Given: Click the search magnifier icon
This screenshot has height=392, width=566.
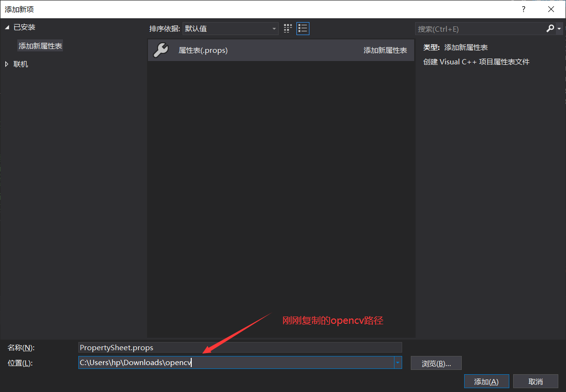Looking at the screenshot, I should coord(550,28).
